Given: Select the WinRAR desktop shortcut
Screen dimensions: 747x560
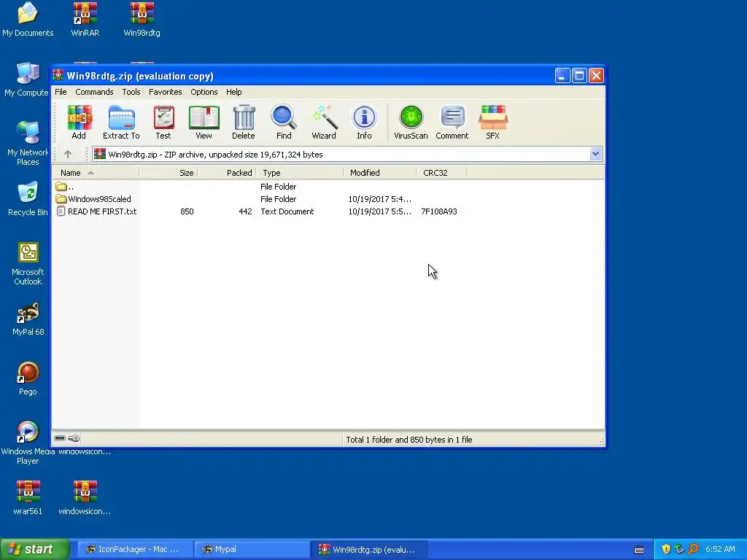Looking at the screenshot, I should pyautogui.click(x=85, y=20).
